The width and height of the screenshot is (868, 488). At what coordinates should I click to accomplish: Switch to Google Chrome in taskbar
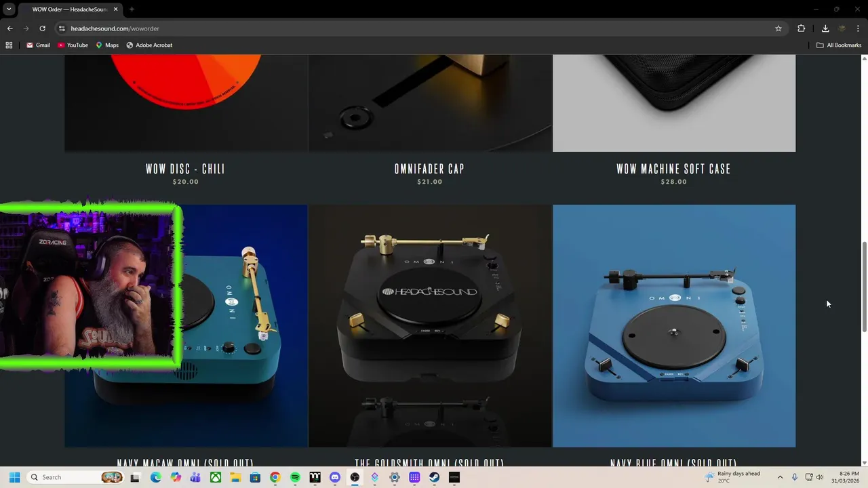(275, 477)
